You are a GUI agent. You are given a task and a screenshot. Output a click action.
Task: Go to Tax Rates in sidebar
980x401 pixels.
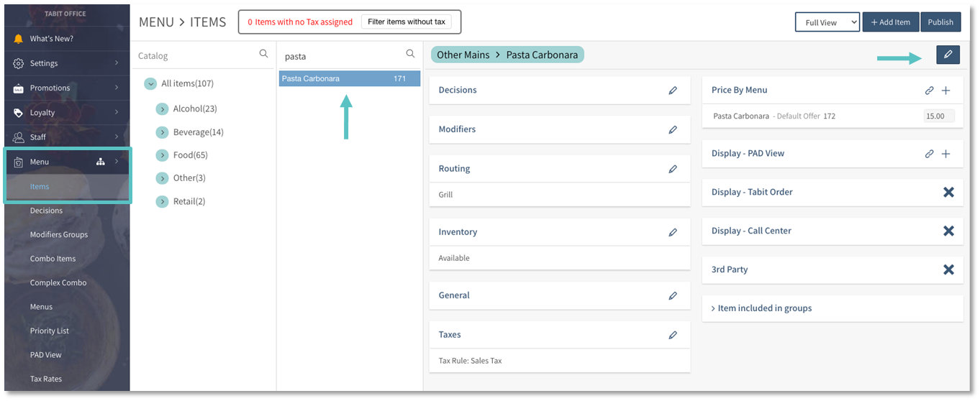(46, 379)
